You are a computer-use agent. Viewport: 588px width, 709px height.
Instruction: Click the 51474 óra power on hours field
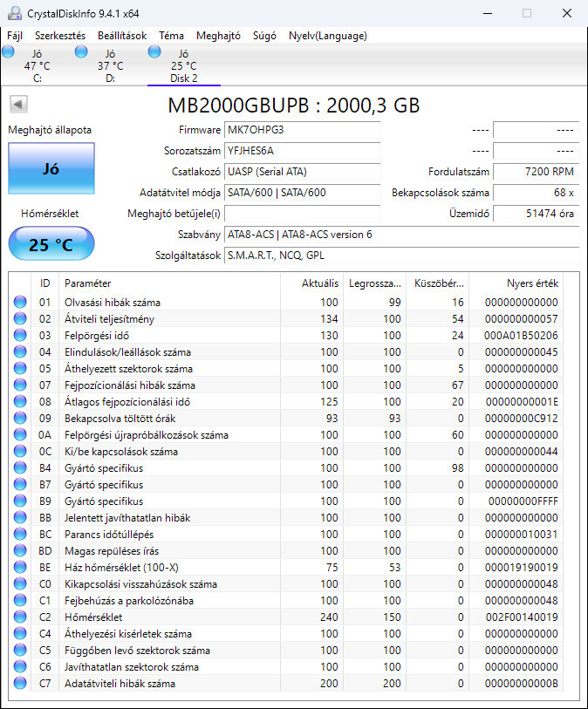coord(536,214)
